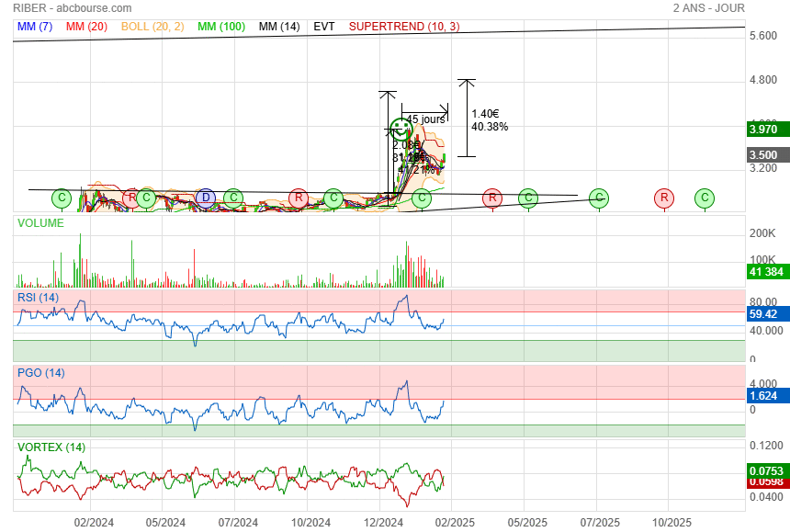The width and height of the screenshot is (790, 532).
Task: Click the MM (100) legend label
Action: (x=221, y=27)
